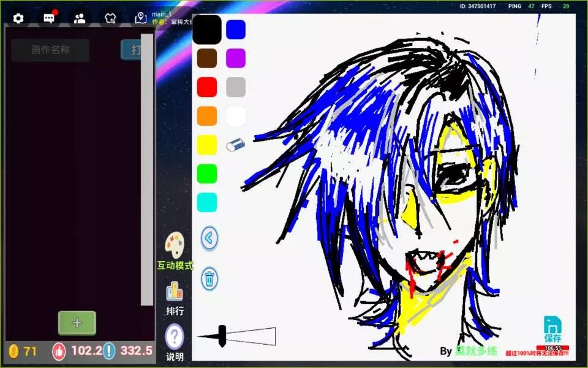Click the gray vertical scrollbar in panel
This screenshot has width=588, height=368.
[147, 170]
